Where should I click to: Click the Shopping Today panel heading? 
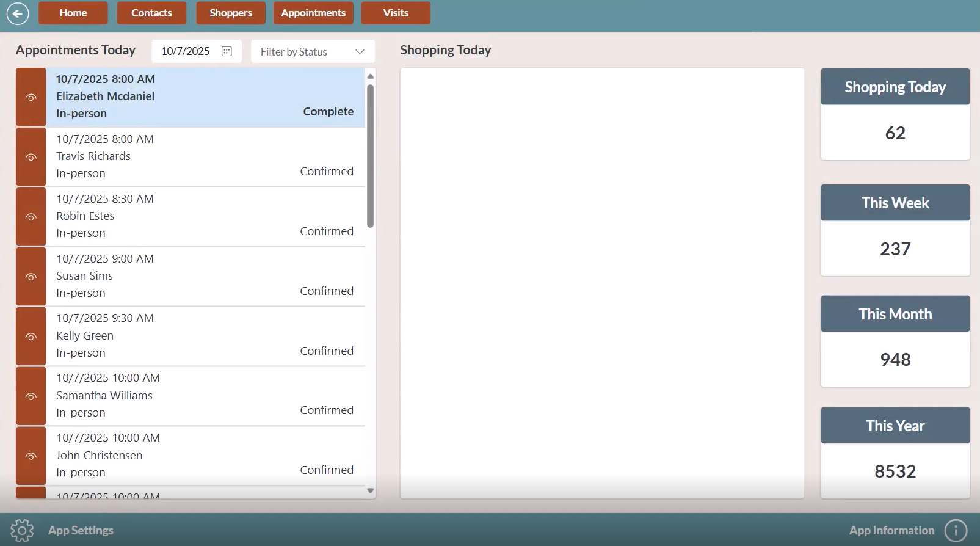(446, 50)
